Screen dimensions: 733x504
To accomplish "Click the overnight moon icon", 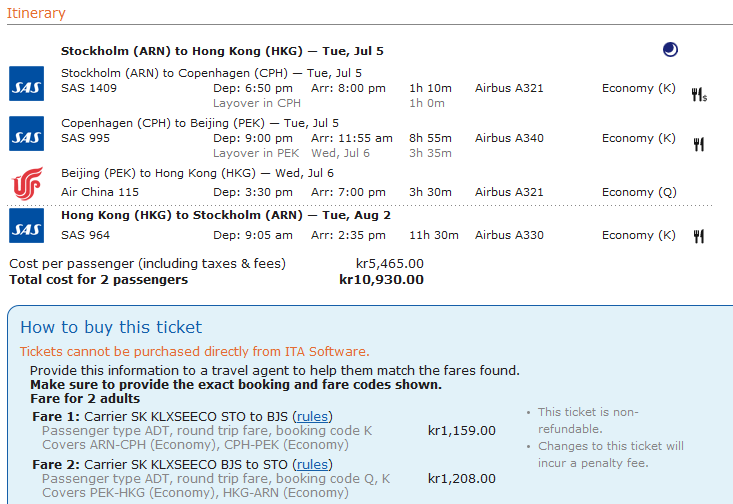I will 670,50.
